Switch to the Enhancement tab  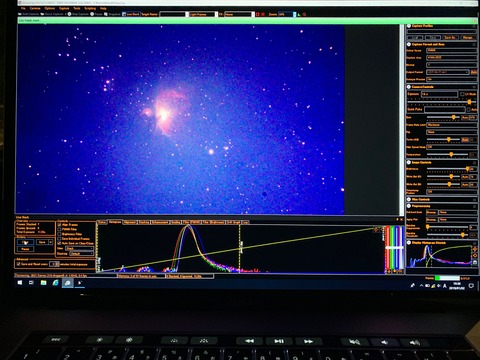pos(160,222)
